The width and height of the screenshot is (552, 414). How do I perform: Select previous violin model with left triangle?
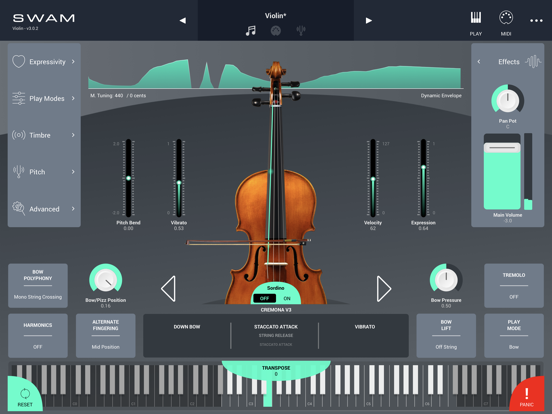(168, 289)
